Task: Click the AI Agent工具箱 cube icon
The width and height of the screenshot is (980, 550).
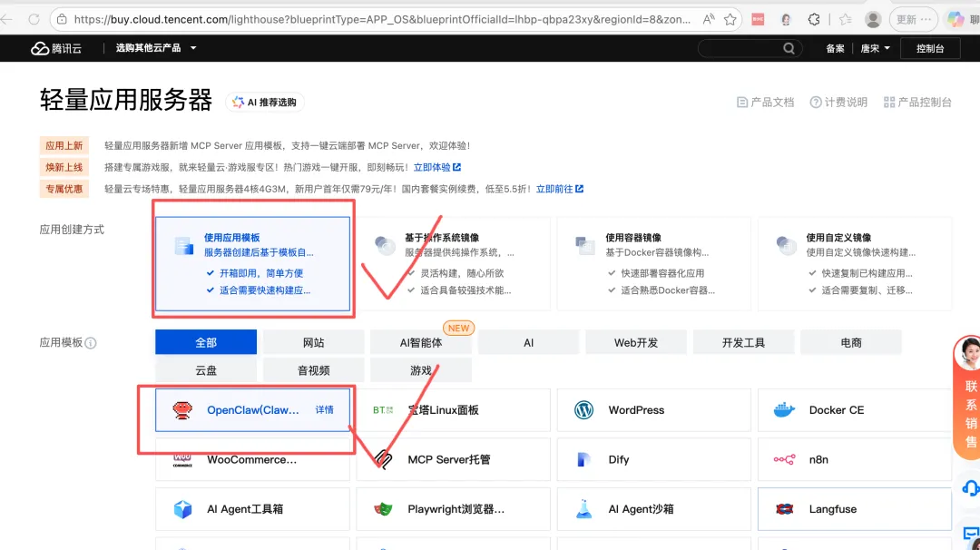Action: (182, 509)
